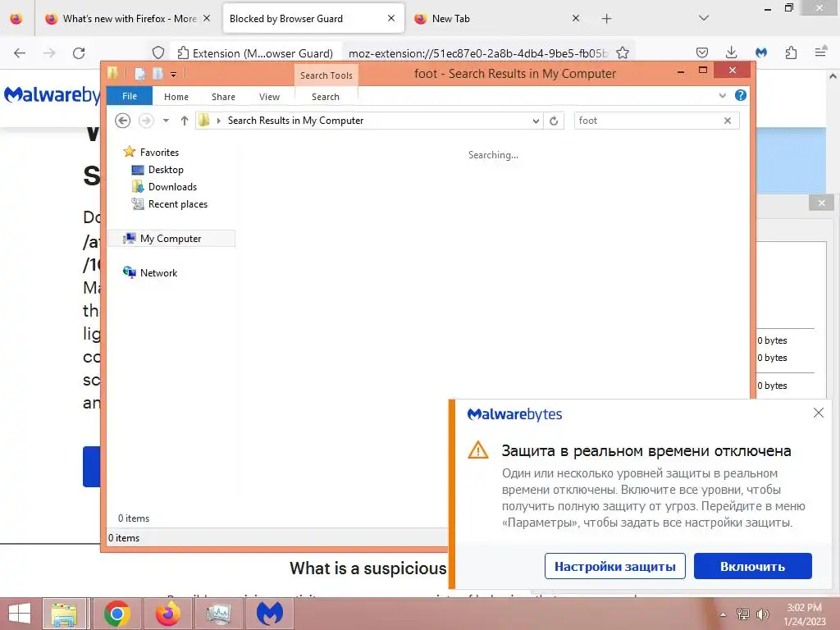Viewport: 840px width, 630px height.
Task: Open Malwarebytes app from taskbar
Action: (x=269, y=614)
